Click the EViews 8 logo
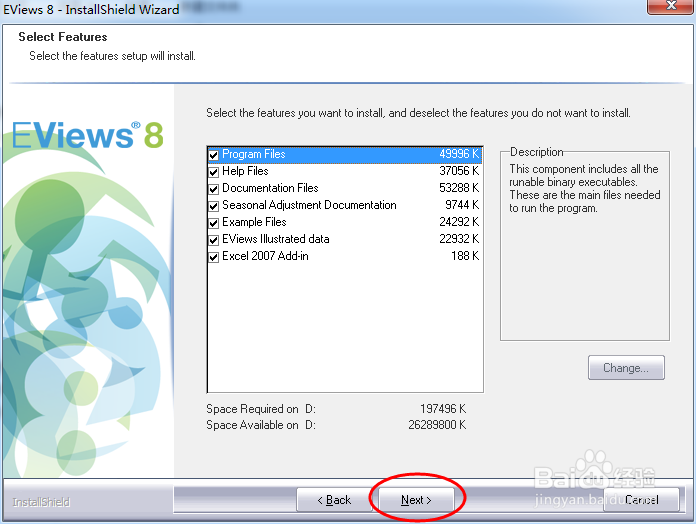 [88, 135]
